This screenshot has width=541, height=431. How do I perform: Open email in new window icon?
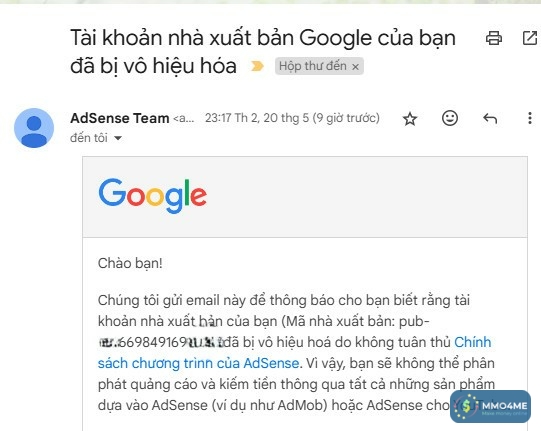[530, 38]
